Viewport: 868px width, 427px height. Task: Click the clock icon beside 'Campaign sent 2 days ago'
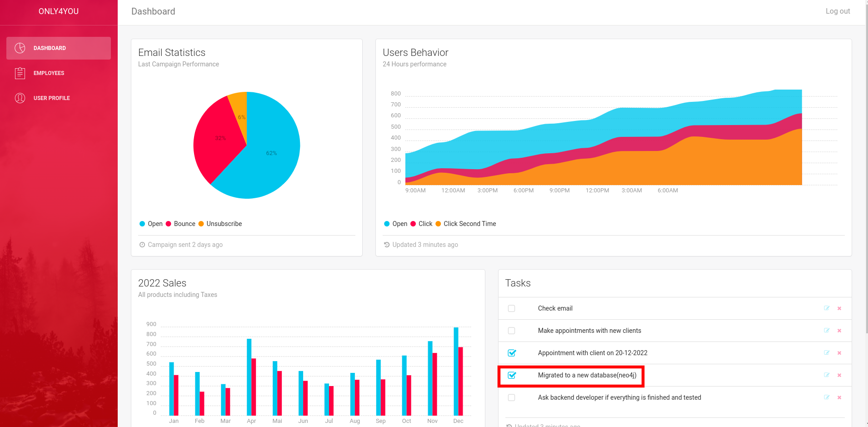tap(142, 245)
